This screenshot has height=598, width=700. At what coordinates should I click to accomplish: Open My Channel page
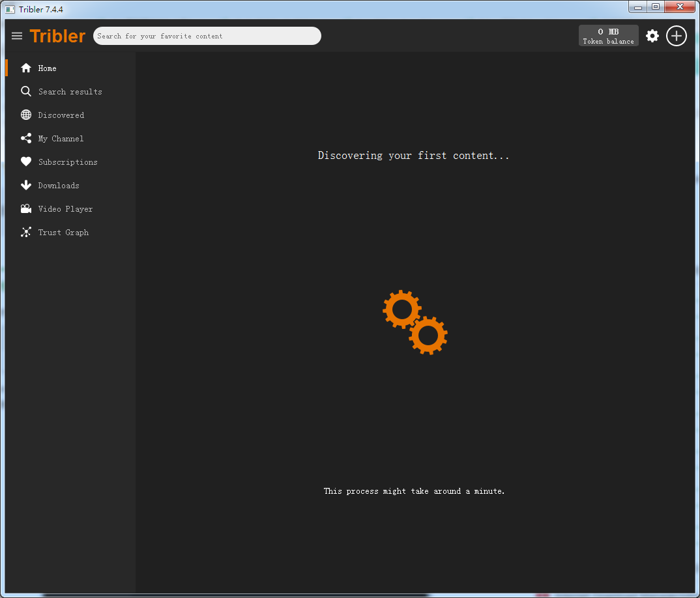61,139
